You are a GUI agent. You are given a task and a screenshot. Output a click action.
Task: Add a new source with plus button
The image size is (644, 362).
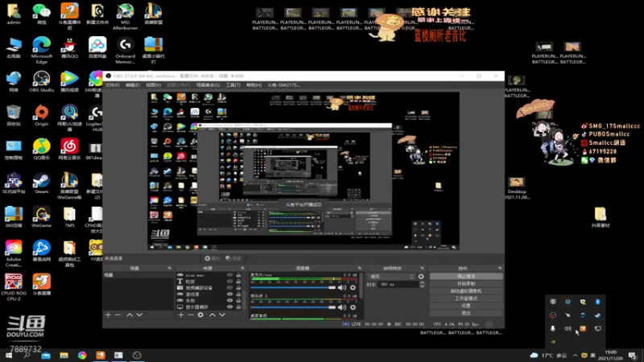point(180,315)
